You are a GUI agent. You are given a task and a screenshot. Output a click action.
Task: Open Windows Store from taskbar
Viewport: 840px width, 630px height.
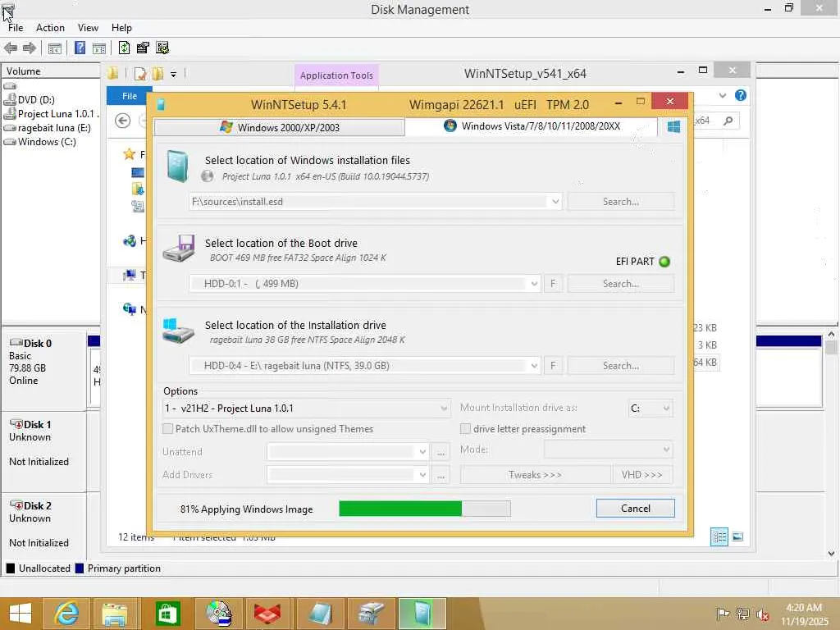(x=167, y=614)
